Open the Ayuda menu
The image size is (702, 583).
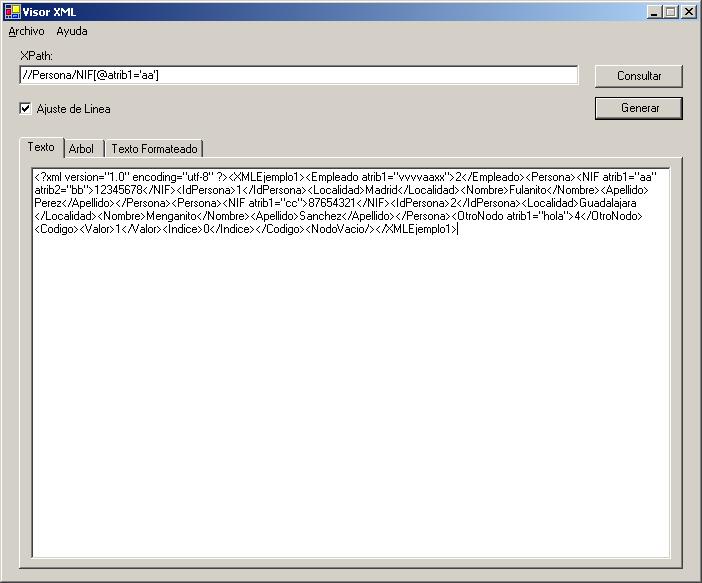click(72, 31)
